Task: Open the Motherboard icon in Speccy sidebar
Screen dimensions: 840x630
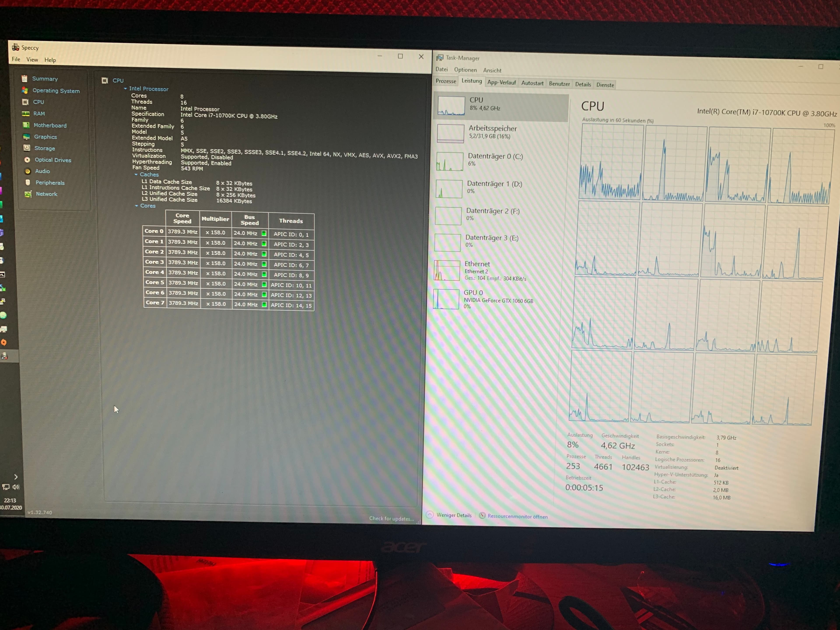Action: [26, 125]
